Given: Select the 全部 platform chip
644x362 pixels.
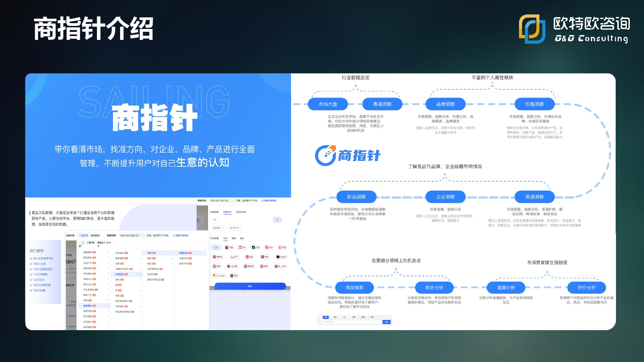Looking at the screenshot, I should pyautogui.click(x=216, y=247).
